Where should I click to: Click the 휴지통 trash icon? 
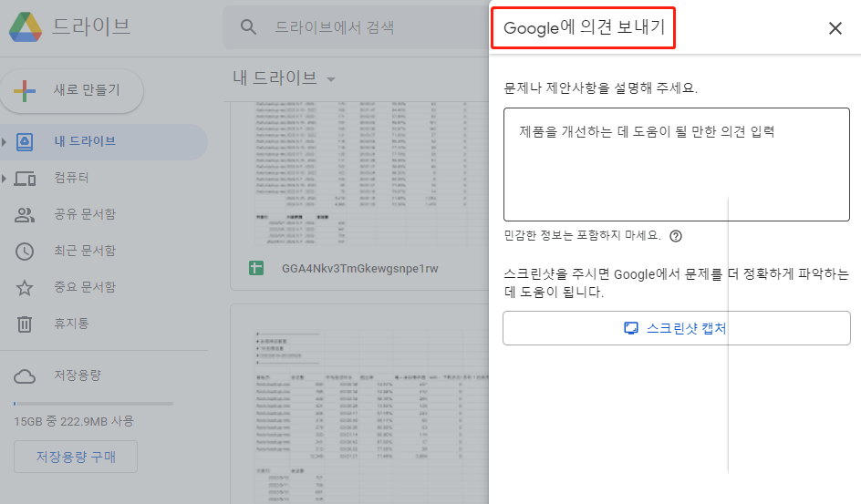24,324
